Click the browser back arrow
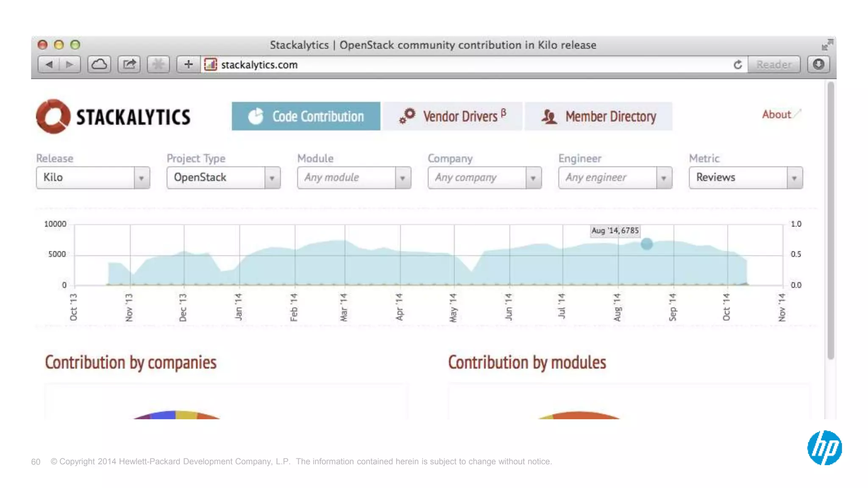Image resolution: width=868 pixels, height=488 pixels. point(49,64)
